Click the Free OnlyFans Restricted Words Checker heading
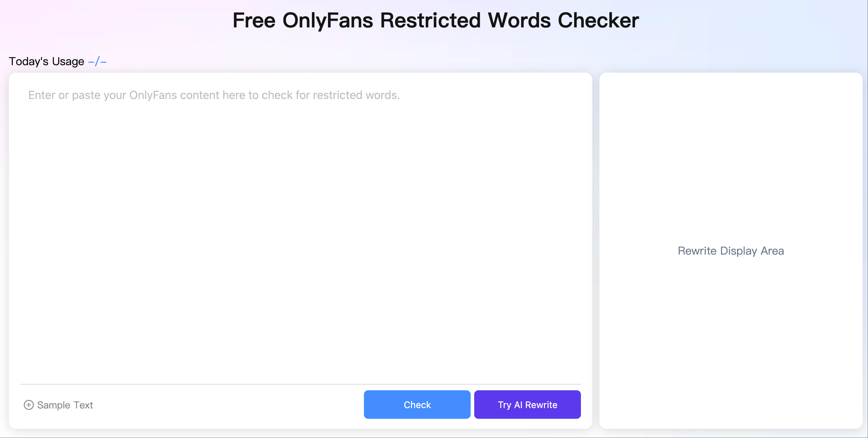Image resolution: width=868 pixels, height=438 pixels. [x=435, y=20]
